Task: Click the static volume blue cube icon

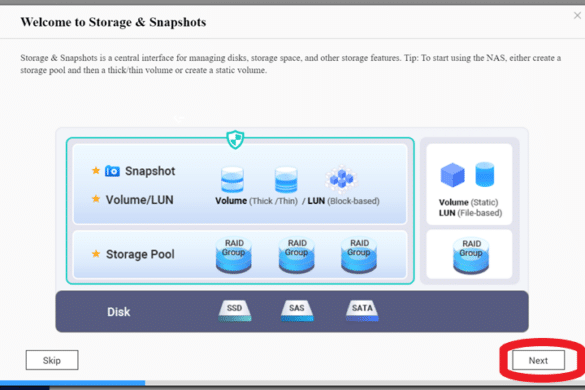Action: [x=453, y=175]
